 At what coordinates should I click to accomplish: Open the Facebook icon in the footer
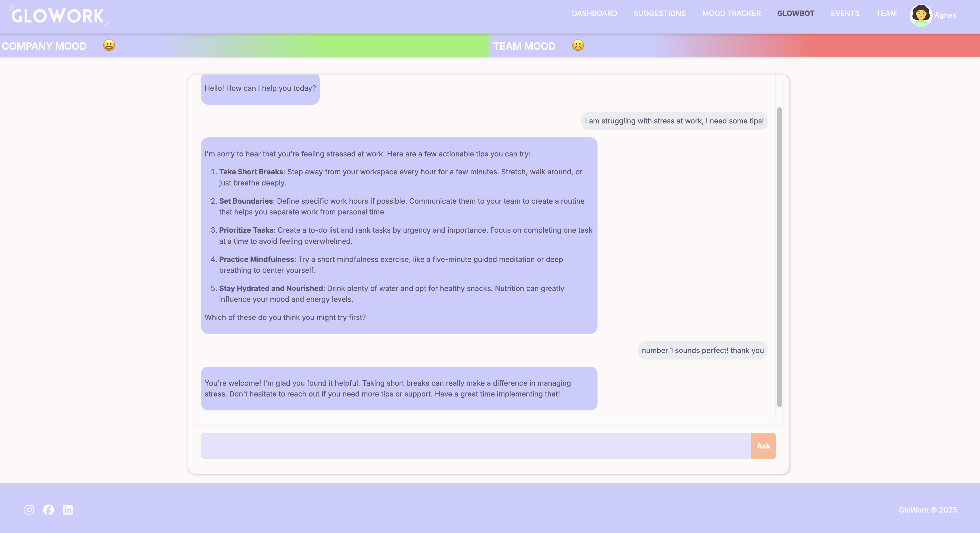tap(49, 510)
